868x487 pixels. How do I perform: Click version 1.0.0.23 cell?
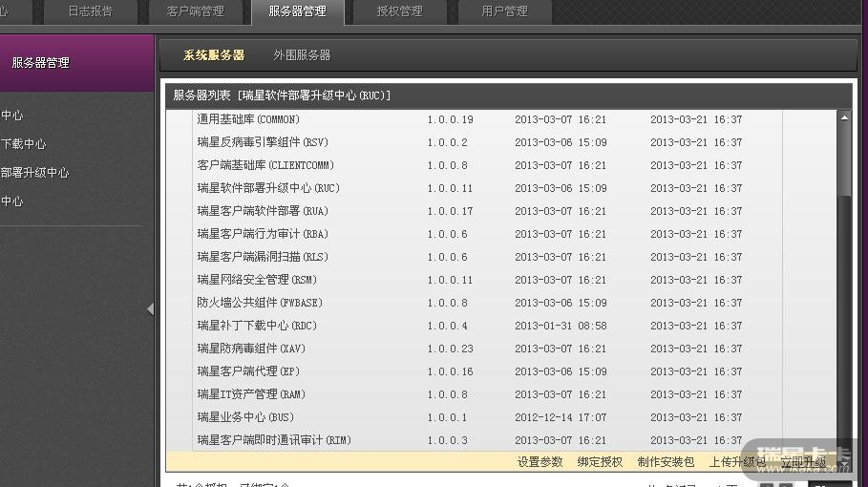[450, 349]
